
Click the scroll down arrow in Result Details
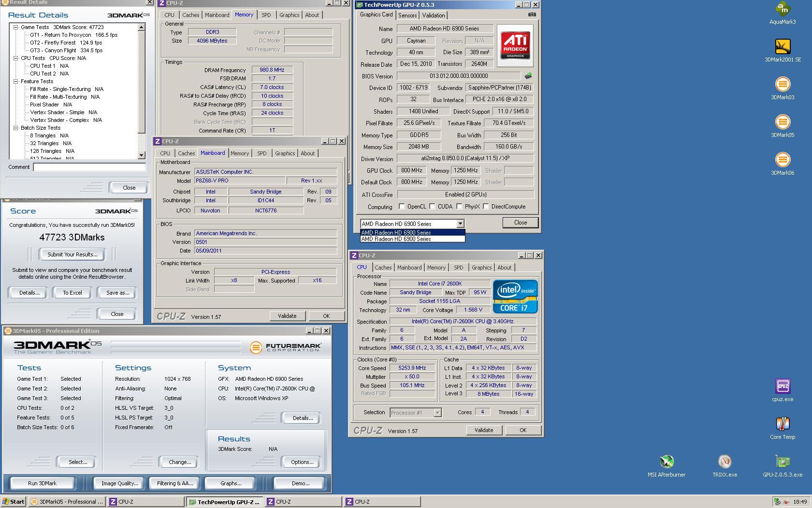[x=141, y=155]
